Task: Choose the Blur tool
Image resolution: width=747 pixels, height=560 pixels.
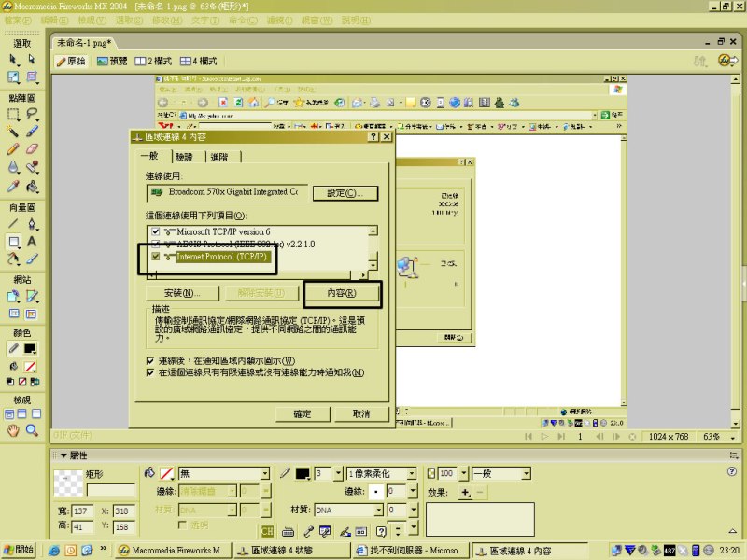Action: point(13,167)
